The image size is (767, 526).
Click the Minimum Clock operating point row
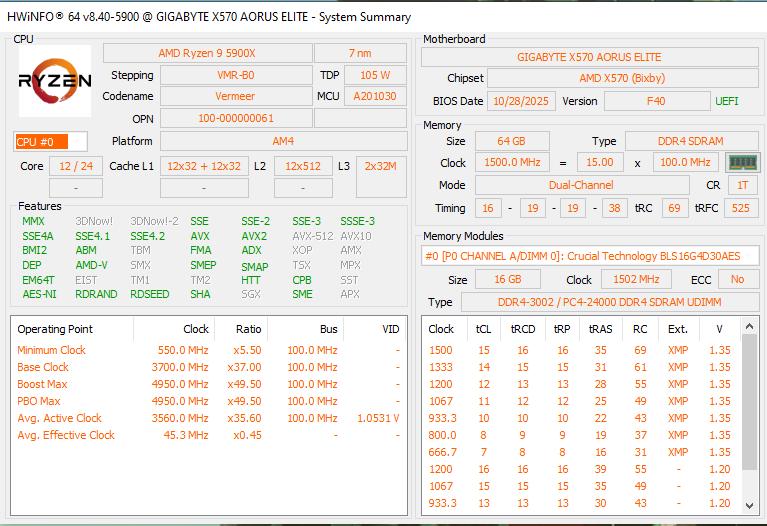[209, 350]
